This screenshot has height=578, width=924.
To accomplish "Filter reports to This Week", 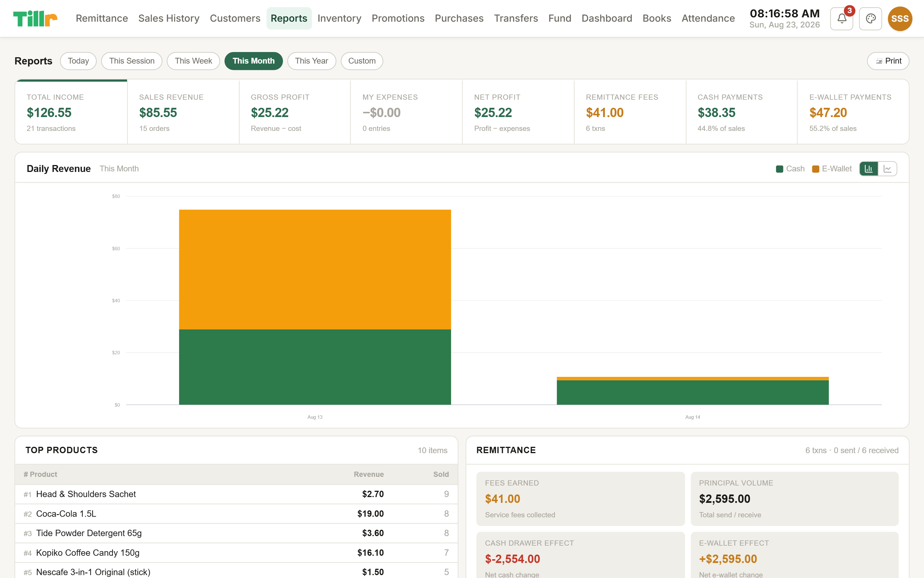I will tap(193, 61).
